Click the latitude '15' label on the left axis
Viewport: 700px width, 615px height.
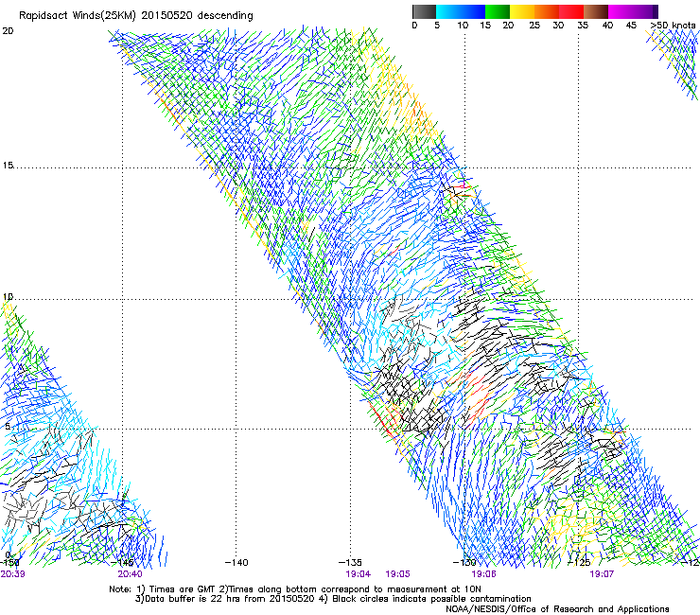pyautogui.click(x=8, y=166)
